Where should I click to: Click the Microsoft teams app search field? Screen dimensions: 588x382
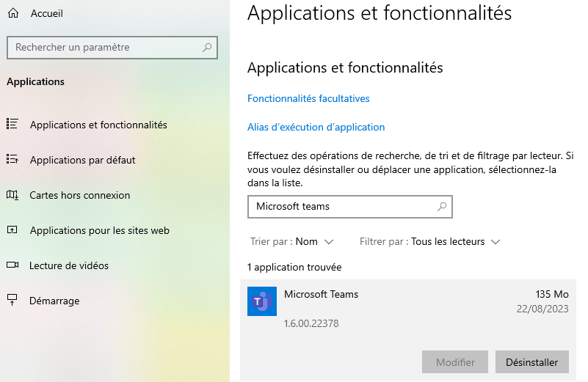click(x=341, y=207)
